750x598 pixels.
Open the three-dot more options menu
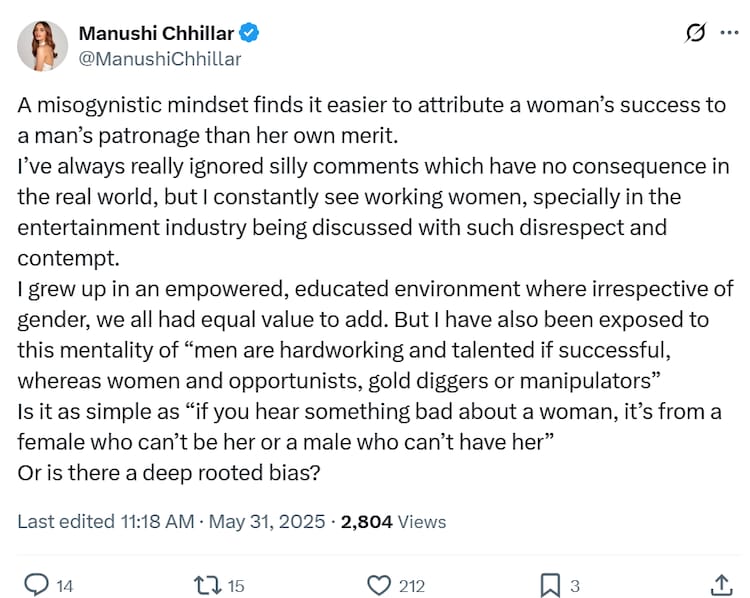727,34
